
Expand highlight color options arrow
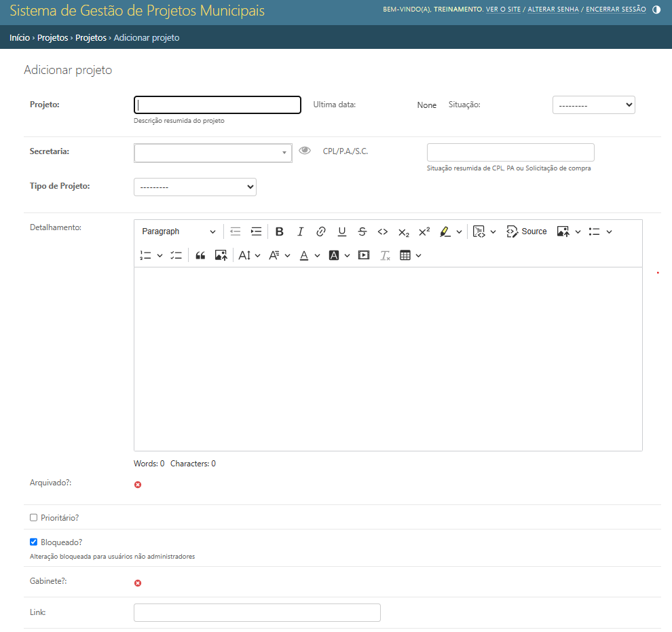[459, 231]
